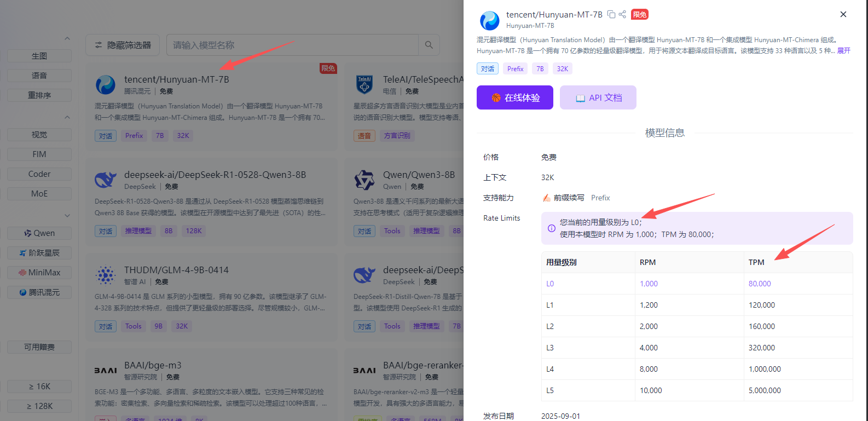Click the 7B tag in the detail panel
Image resolution: width=868 pixels, height=421 pixels.
point(540,68)
